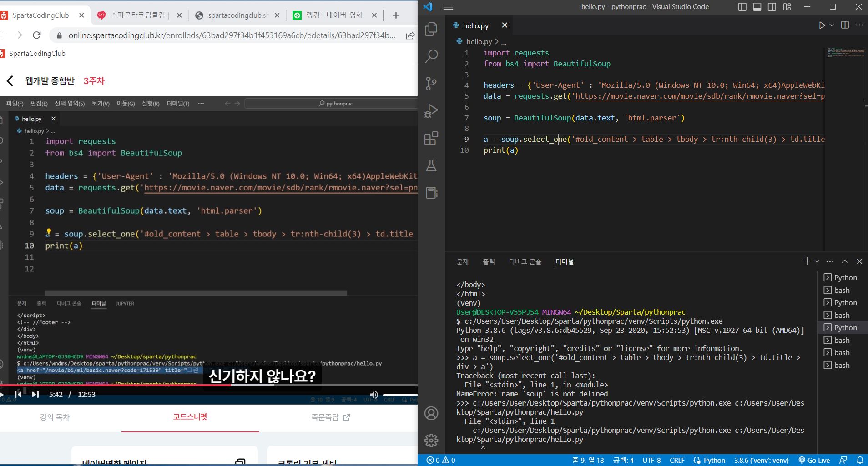This screenshot has width=868, height=466.
Task: Reload the Chrome page
Action: 37,35
